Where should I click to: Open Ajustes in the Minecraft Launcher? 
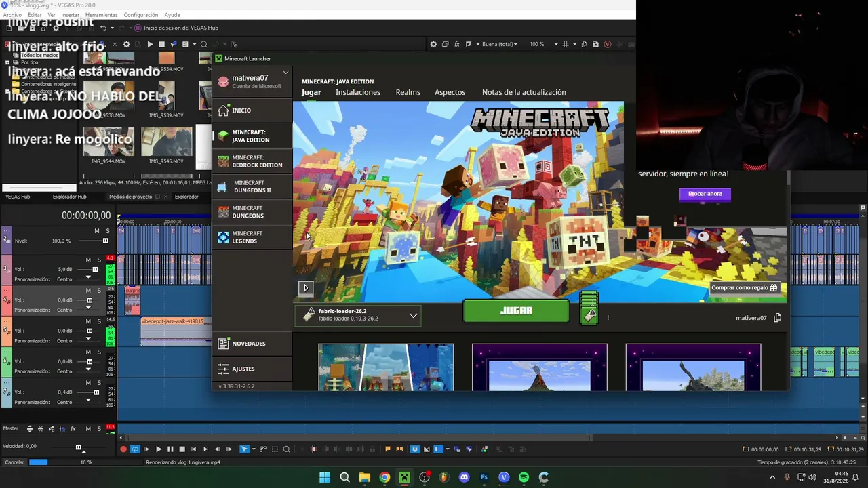[252, 369]
